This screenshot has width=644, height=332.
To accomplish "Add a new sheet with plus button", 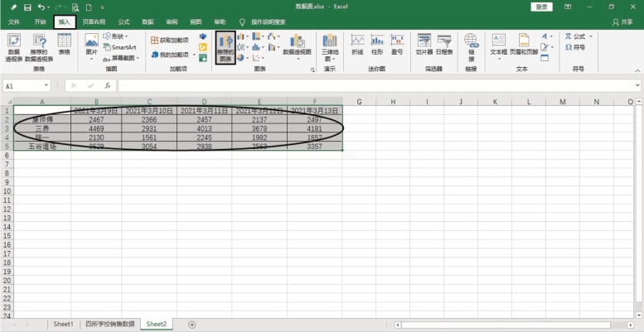I will tap(192, 325).
